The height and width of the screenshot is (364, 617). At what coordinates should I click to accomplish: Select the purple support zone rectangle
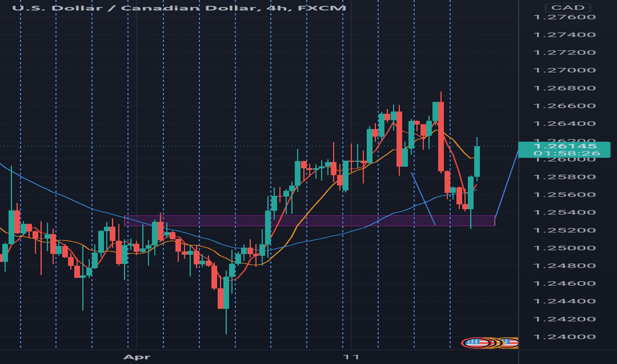309,221
